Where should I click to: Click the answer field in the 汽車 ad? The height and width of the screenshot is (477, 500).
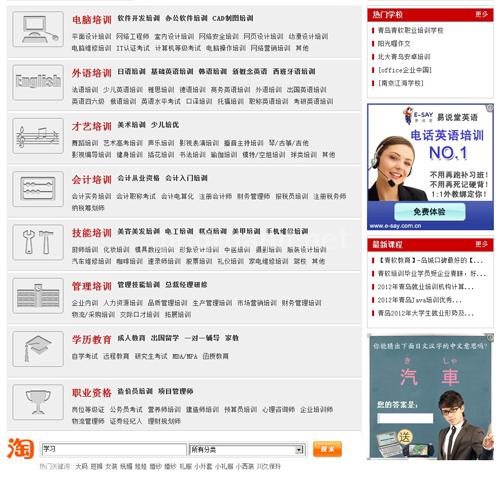pyautogui.click(x=405, y=418)
